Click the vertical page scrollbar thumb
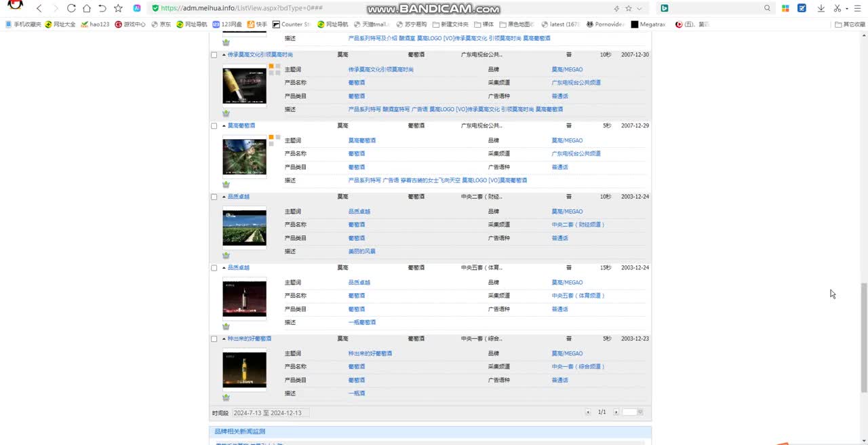868x445 pixels. tap(863, 337)
